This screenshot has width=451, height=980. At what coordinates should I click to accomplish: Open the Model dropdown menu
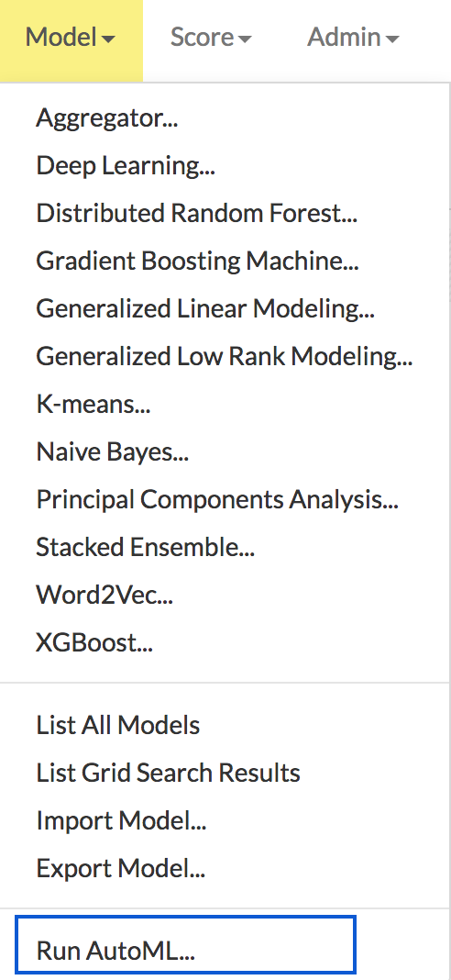point(71,39)
